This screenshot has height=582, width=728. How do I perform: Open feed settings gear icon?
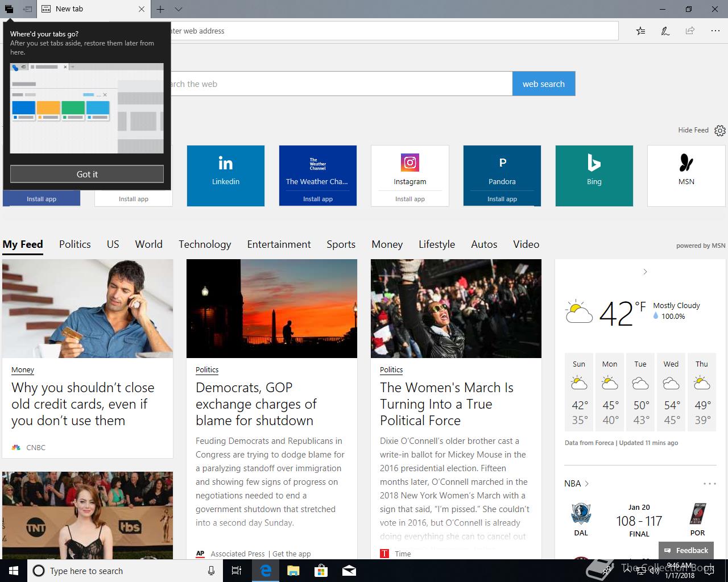719,131
